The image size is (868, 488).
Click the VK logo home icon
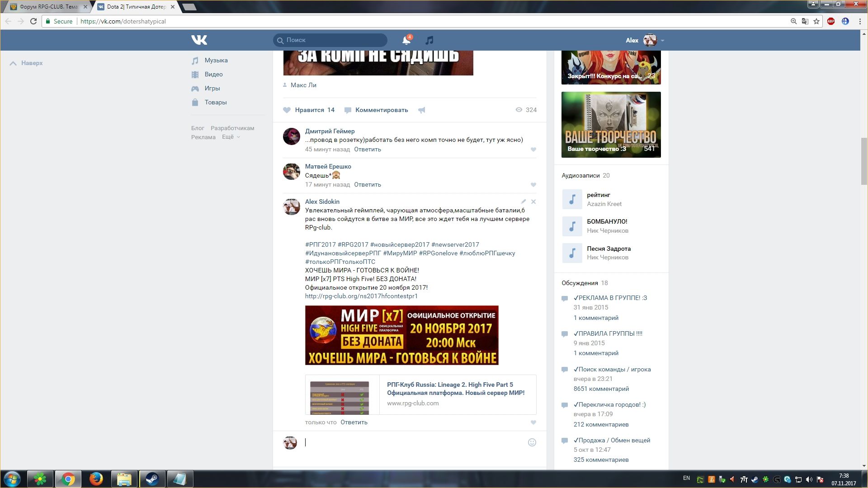pos(199,40)
